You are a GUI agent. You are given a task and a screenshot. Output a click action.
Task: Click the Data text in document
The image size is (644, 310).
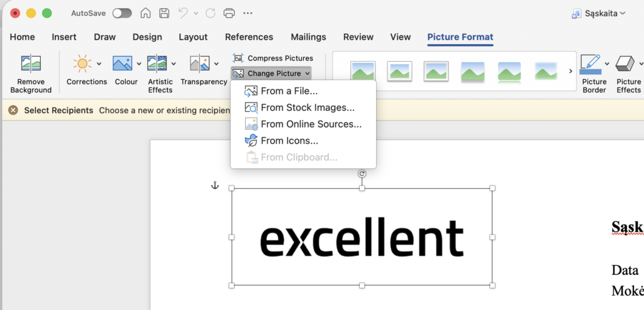tap(625, 270)
